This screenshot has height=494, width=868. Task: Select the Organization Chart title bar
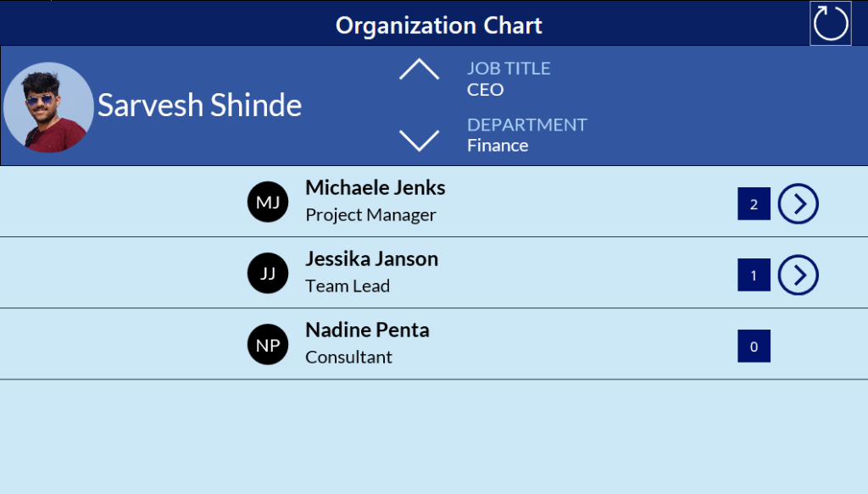click(x=439, y=25)
